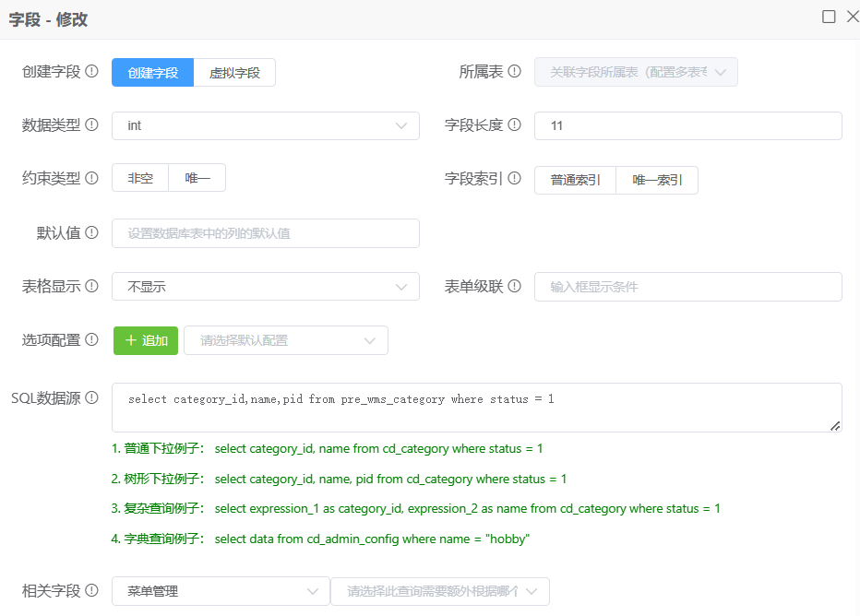
Task: Expand the 表格显示 dropdown
Action: [x=265, y=287]
